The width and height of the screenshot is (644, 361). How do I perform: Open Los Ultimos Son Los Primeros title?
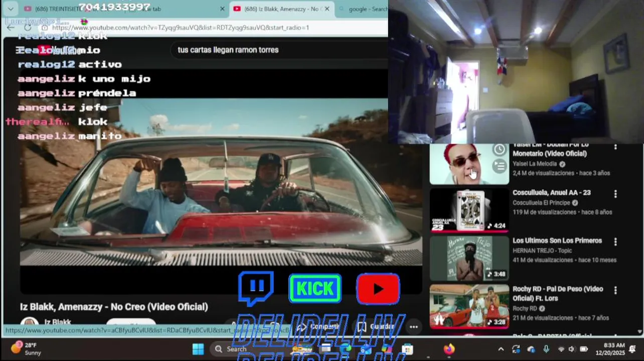[557, 241]
